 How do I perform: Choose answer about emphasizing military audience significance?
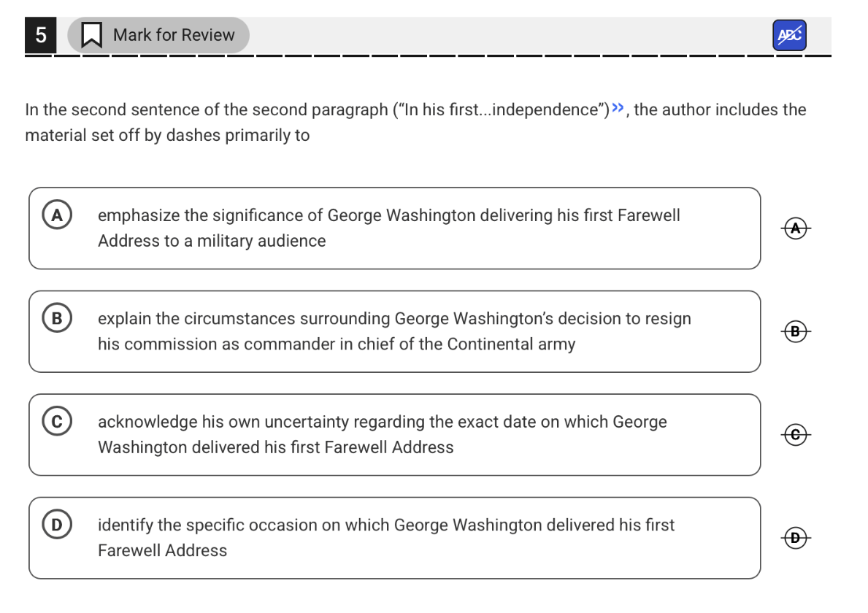point(395,228)
